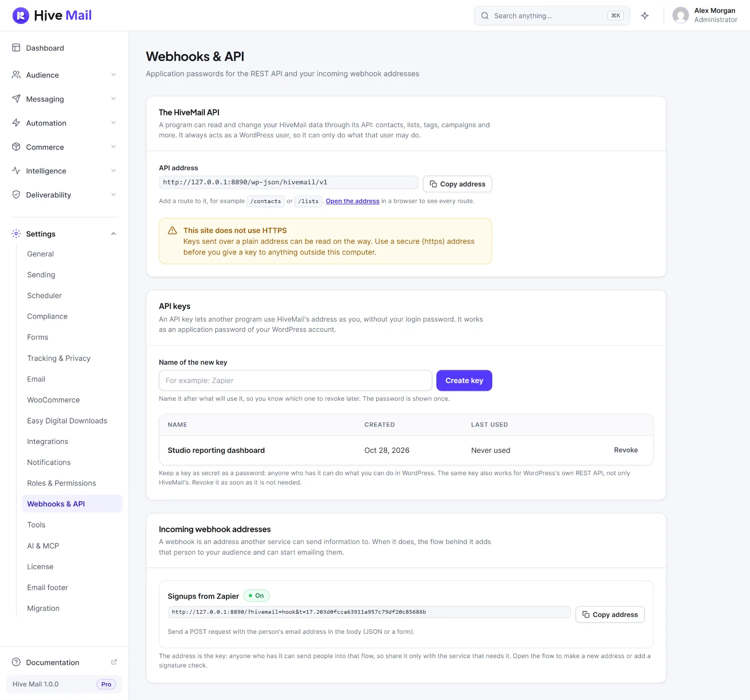Click the search magnifier icon
Screen dimensions: 750x700
click(x=485, y=16)
